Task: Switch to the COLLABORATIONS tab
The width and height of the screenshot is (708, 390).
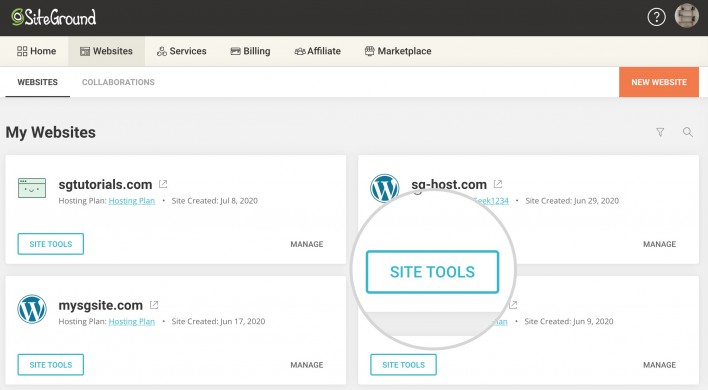Action: (x=118, y=82)
